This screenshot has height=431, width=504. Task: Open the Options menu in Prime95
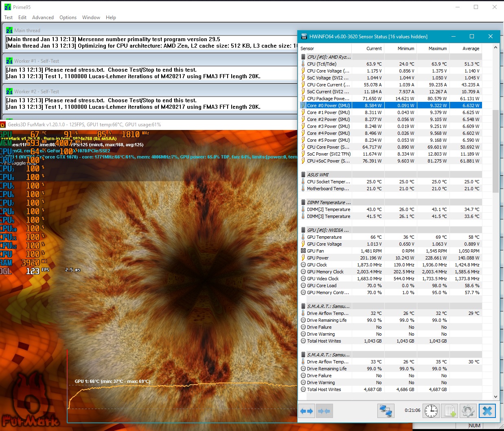68,18
